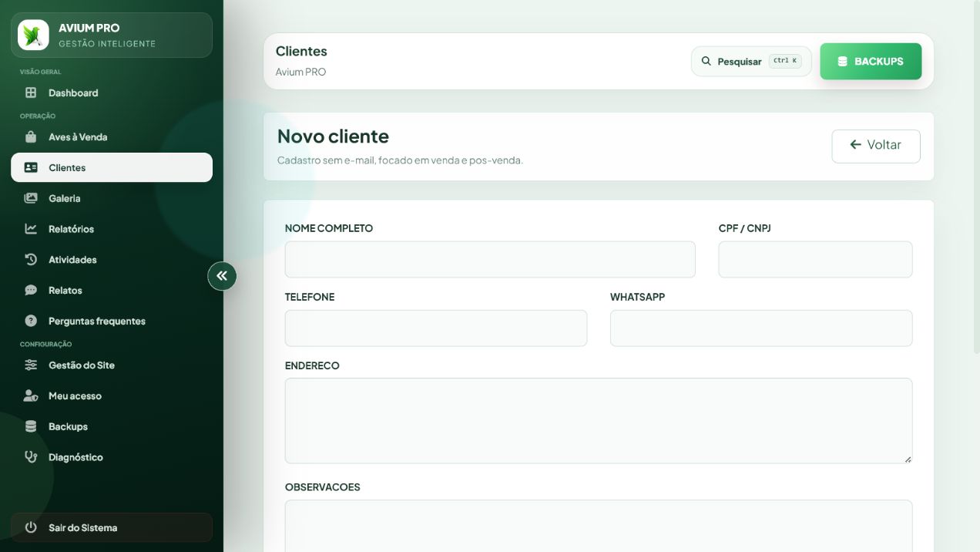
Task: Click the Novo cliente heading
Action: (333, 136)
